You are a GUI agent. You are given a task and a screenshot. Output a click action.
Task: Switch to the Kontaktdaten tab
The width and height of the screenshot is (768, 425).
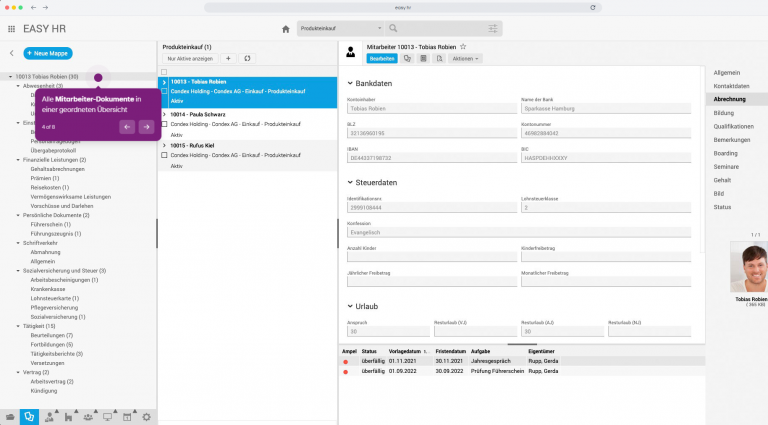click(x=731, y=86)
